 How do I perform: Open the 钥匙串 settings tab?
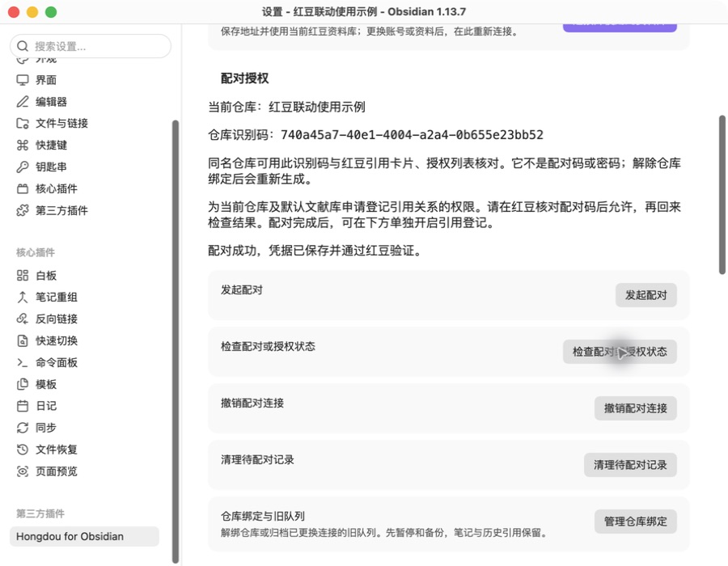coord(84,167)
